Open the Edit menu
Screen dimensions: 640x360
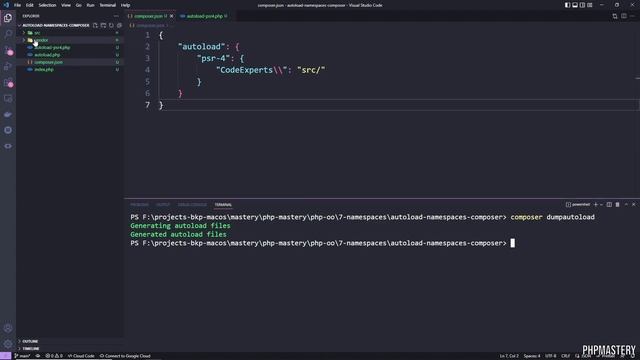(x=30, y=5)
